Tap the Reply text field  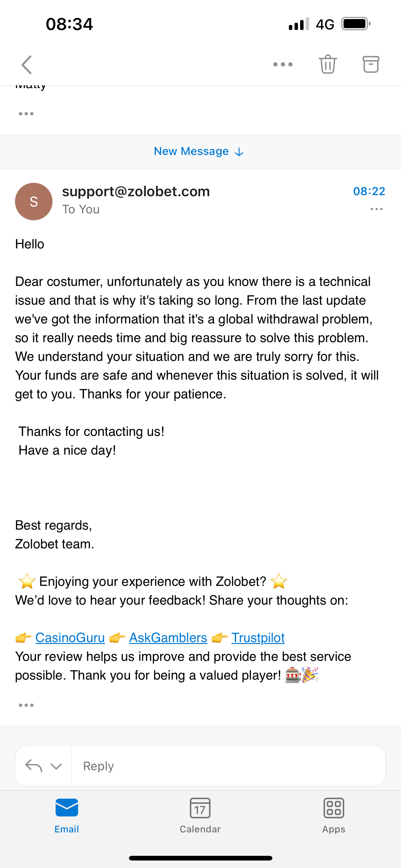(228, 766)
